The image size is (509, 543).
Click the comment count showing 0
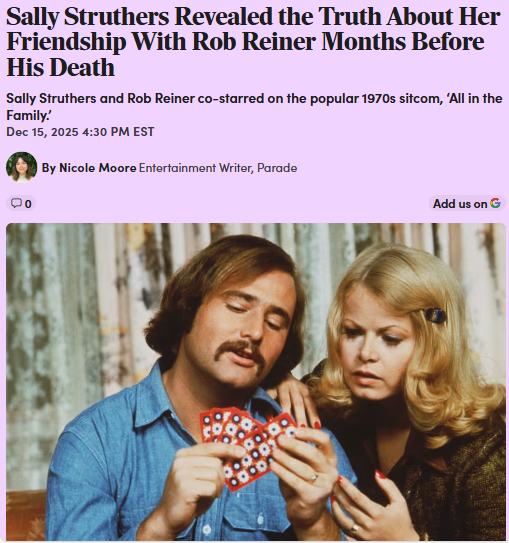pos(28,204)
